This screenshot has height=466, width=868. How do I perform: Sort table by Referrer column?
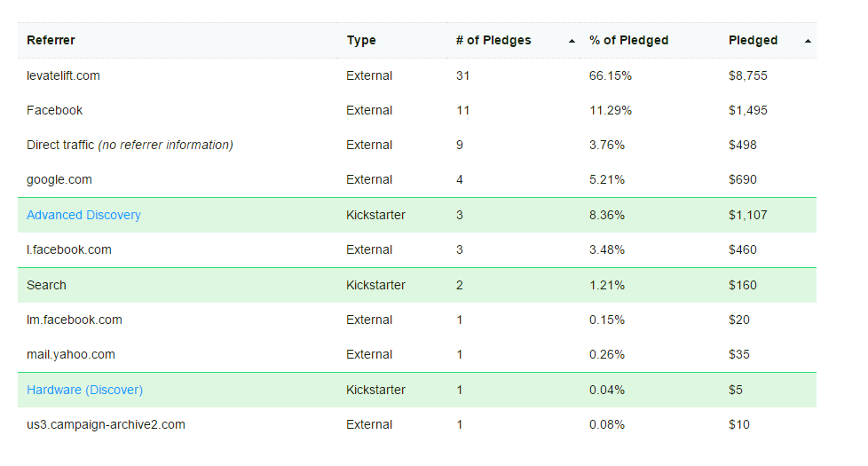[x=51, y=40]
